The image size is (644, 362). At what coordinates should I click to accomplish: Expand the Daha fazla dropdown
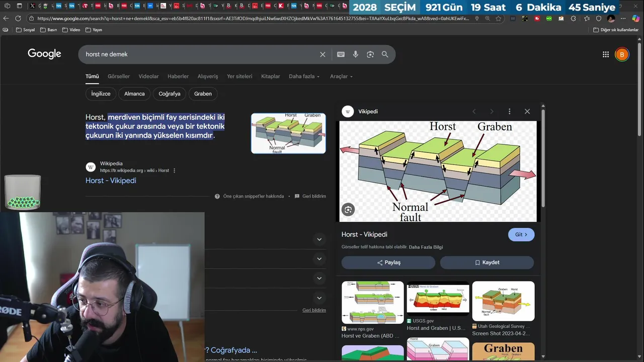(x=304, y=76)
